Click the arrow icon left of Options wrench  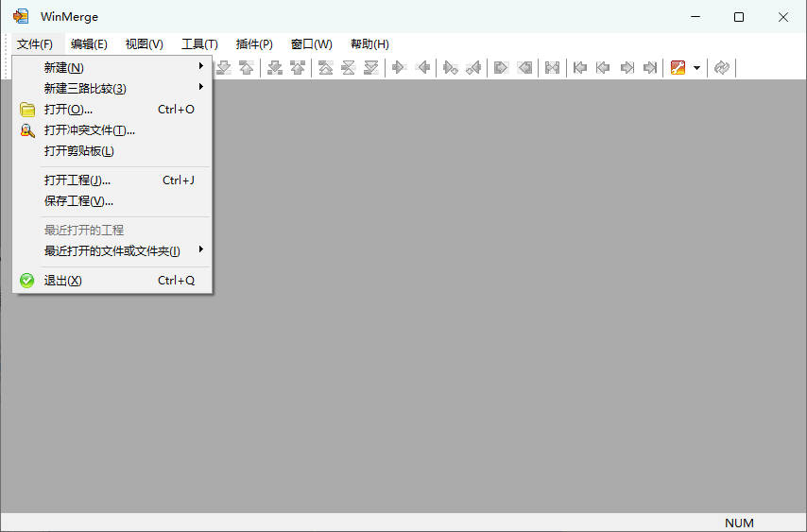[x=650, y=67]
